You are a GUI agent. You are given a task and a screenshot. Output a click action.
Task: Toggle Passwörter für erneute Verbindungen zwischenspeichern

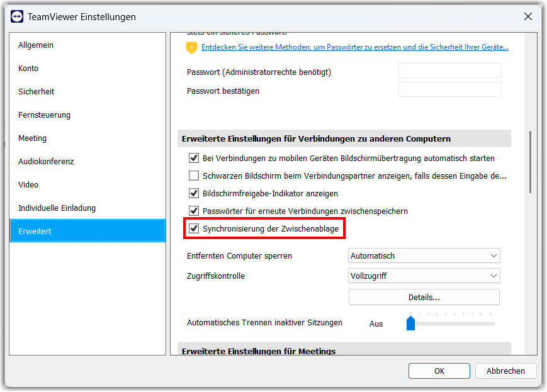coord(194,211)
